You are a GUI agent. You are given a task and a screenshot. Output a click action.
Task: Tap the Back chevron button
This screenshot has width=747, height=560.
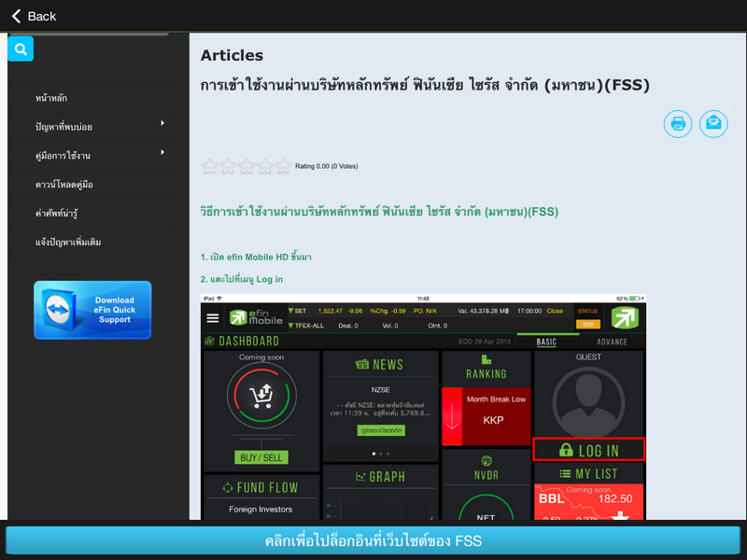[34, 16]
